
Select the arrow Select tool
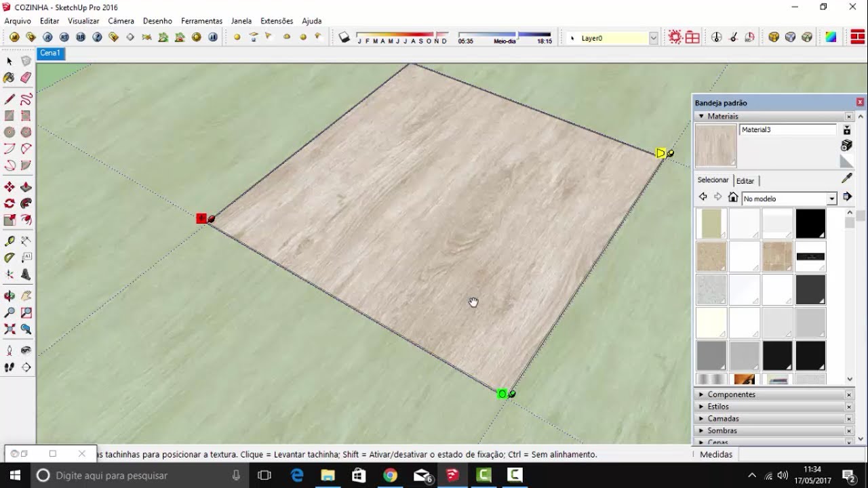click(9, 61)
